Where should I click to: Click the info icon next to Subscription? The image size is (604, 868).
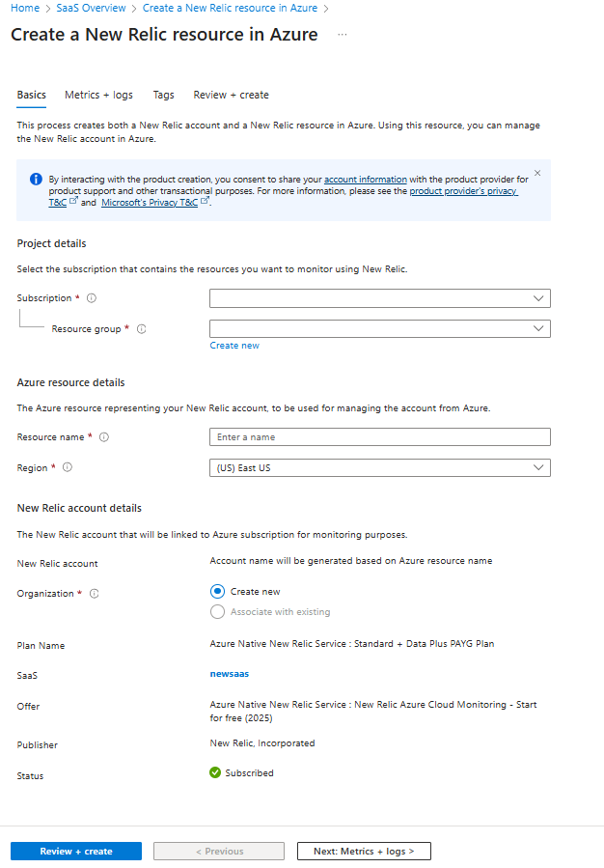pos(93,297)
